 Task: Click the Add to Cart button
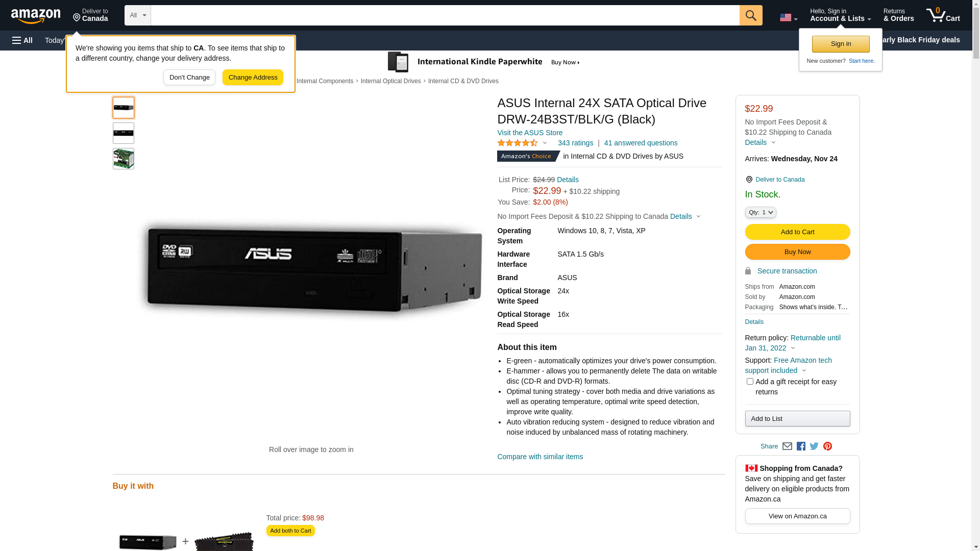pos(797,232)
